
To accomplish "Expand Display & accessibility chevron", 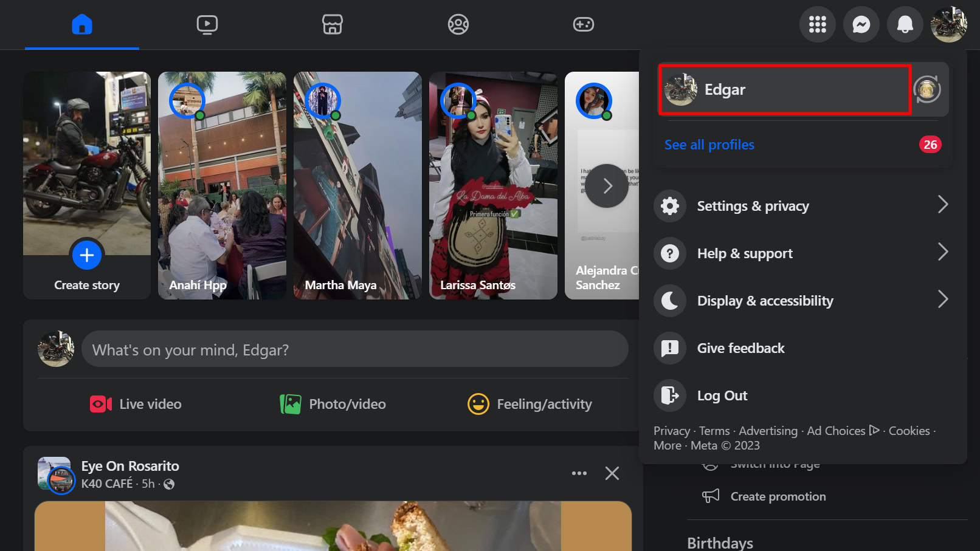I will [x=943, y=299].
